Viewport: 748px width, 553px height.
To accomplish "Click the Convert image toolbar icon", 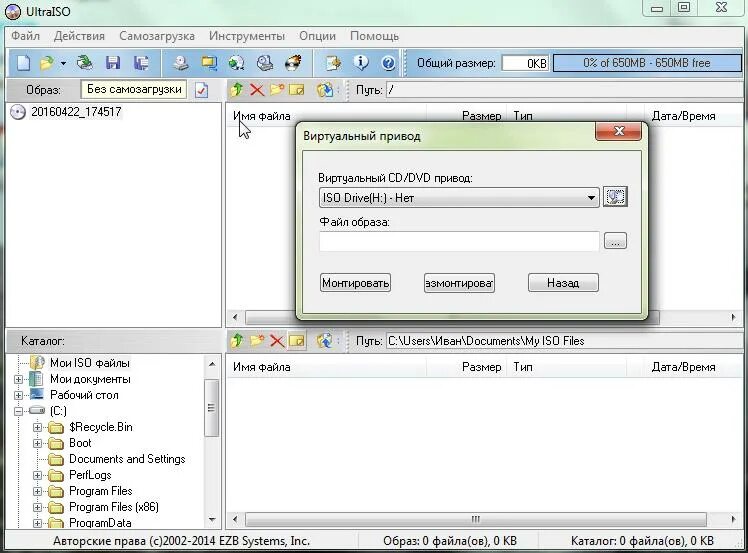I will pos(237,63).
